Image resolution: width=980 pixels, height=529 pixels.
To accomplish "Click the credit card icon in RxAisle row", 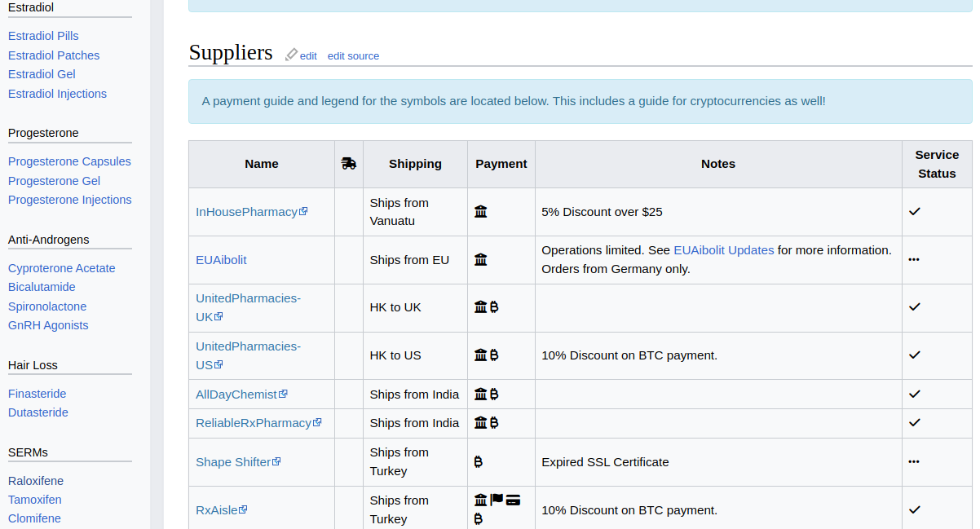I will point(513,500).
